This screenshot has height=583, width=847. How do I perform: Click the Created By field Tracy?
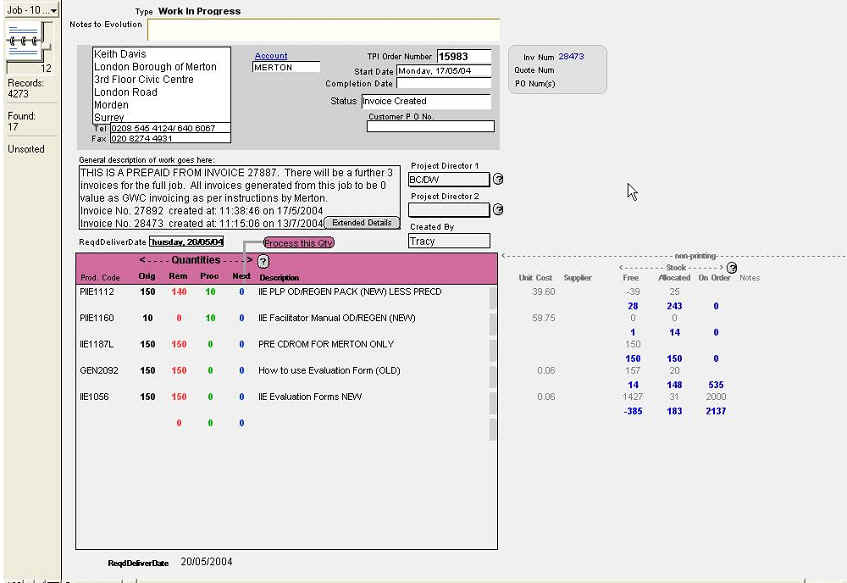click(449, 241)
